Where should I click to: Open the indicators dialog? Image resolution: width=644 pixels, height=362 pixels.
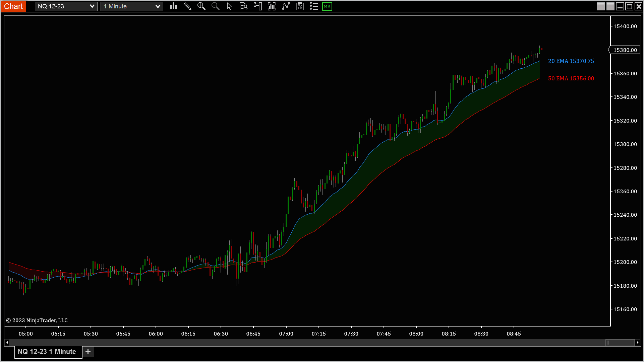tap(272, 6)
